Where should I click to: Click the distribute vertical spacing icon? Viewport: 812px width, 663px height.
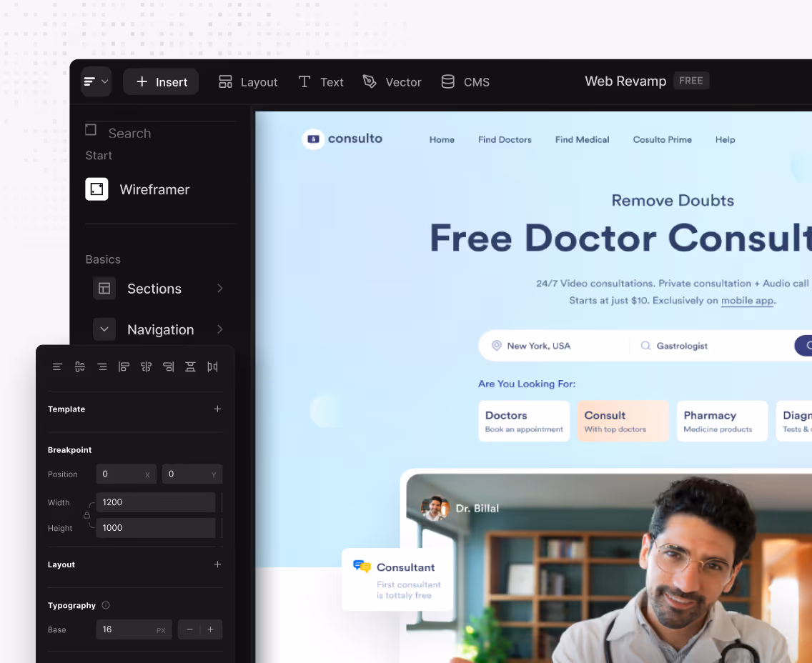[191, 367]
